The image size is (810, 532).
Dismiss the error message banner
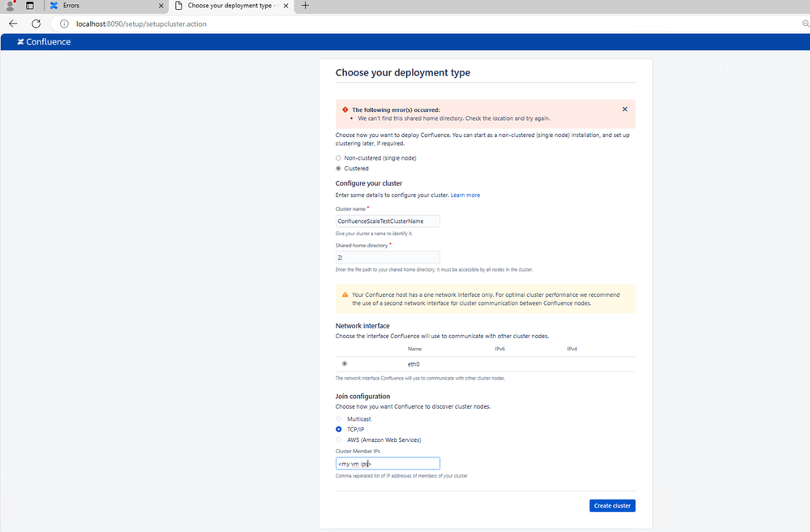(624, 109)
